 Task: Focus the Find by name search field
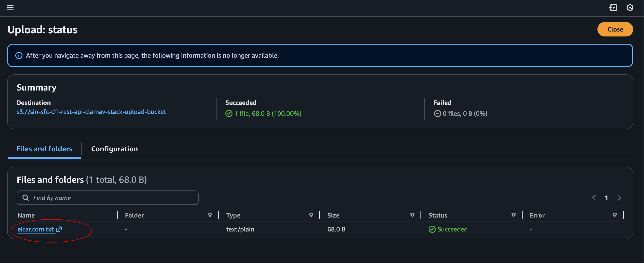[x=107, y=198]
